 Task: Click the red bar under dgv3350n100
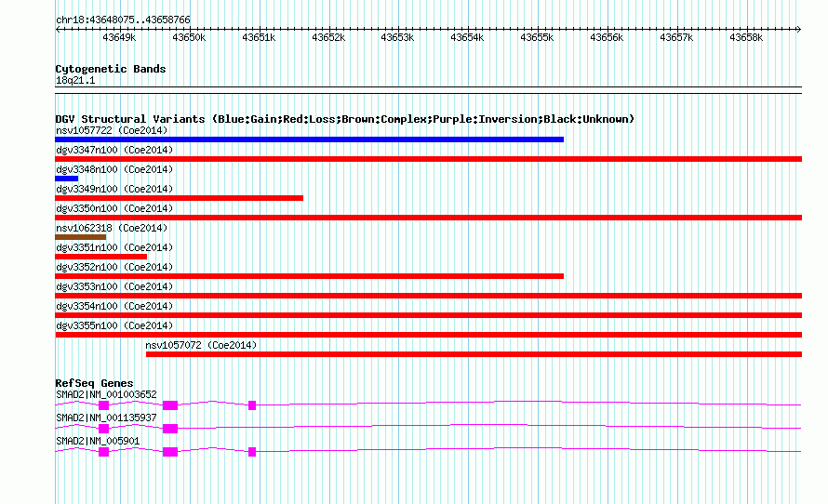428,218
